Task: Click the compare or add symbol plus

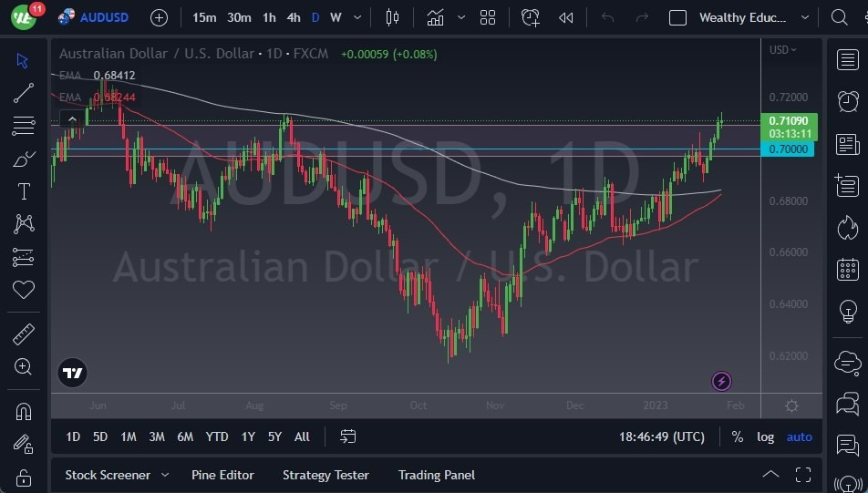Action: tap(159, 17)
